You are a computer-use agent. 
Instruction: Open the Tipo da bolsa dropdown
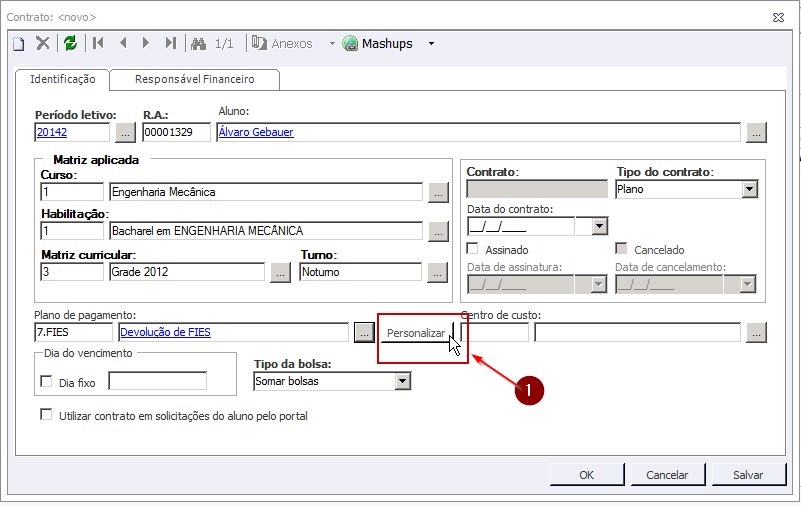tap(402, 381)
